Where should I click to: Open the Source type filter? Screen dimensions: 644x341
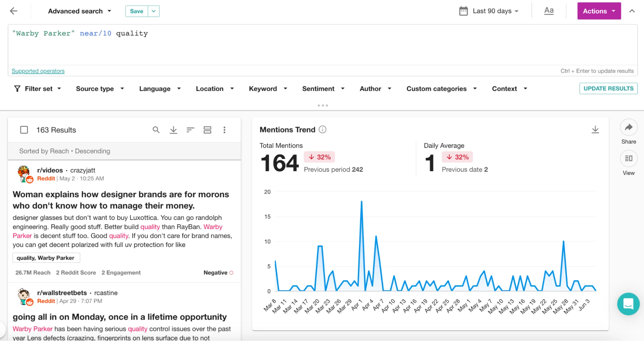(x=100, y=89)
